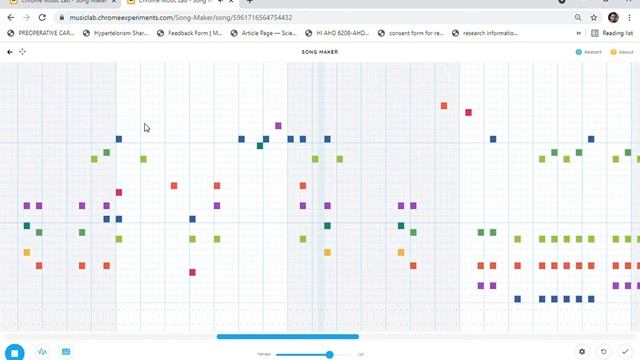Click the Song Maker back arrow
This screenshot has height=360, width=640.
(x=10, y=52)
